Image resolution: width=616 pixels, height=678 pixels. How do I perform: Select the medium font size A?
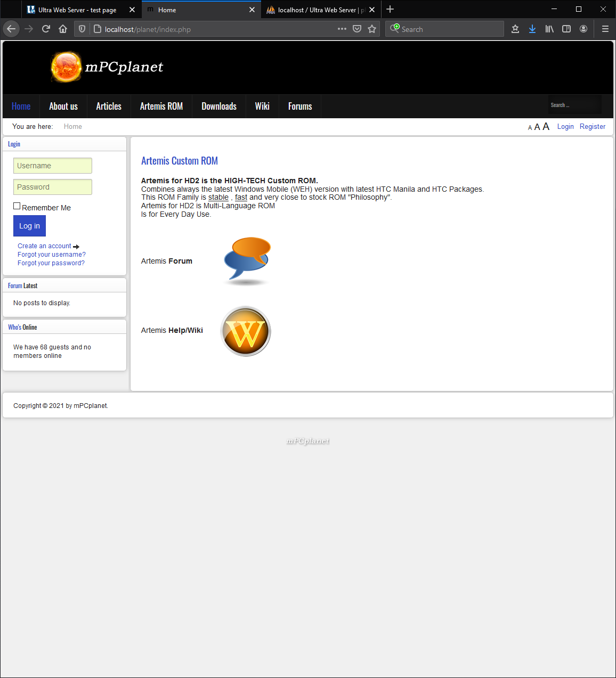pyautogui.click(x=537, y=127)
